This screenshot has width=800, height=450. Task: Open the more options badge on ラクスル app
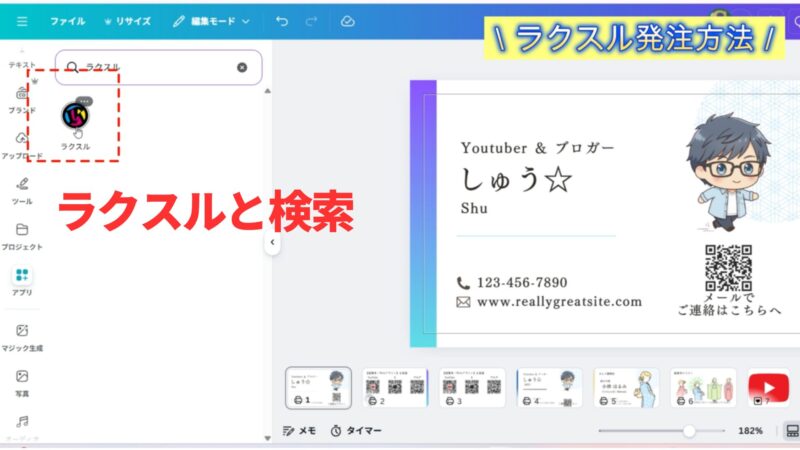click(x=84, y=101)
